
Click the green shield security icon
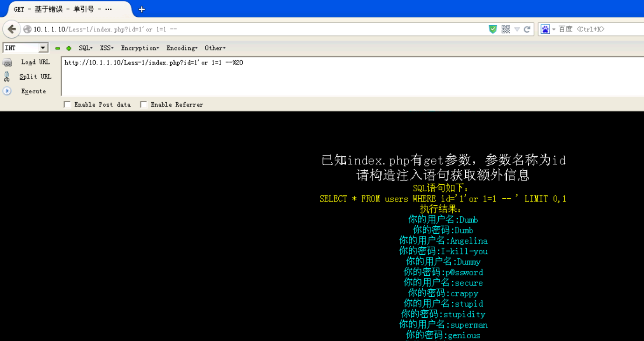[x=493, y=29]
